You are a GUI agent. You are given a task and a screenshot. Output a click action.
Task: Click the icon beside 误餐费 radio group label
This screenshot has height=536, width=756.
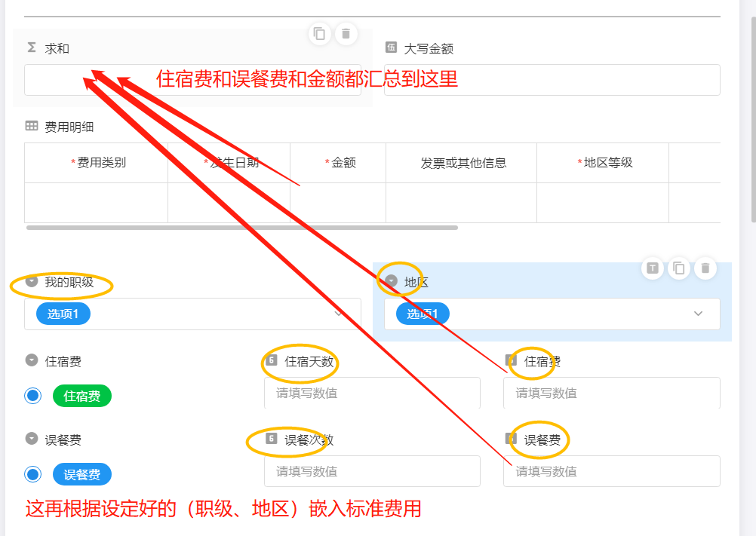coord(32,439)
